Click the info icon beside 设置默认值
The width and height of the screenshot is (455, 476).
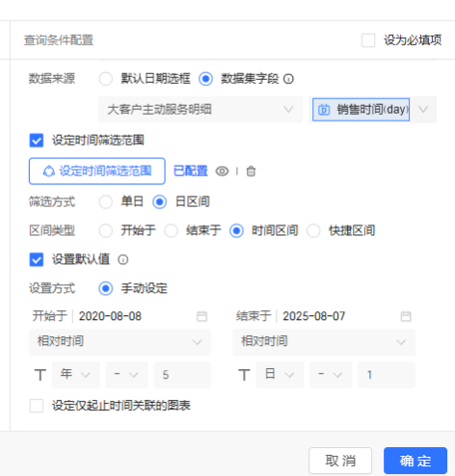pyautogui.click(x=122, y=259)
